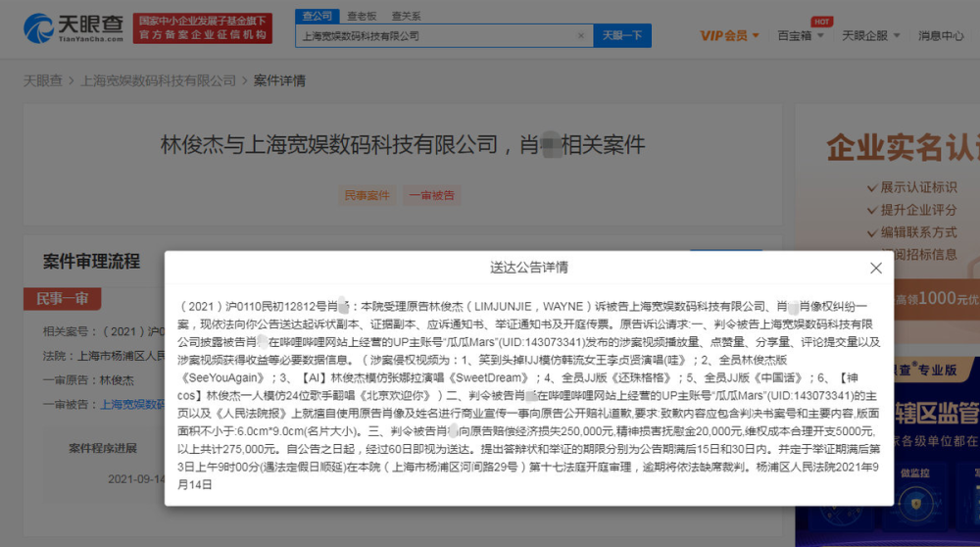Open the 上海宽娱数 defendant link
The image size is (980, 547).
[132, 405]
